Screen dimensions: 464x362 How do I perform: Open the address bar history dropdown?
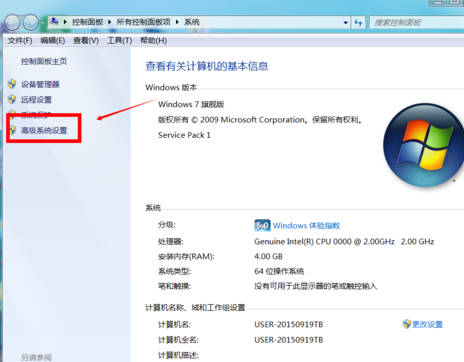346,23
